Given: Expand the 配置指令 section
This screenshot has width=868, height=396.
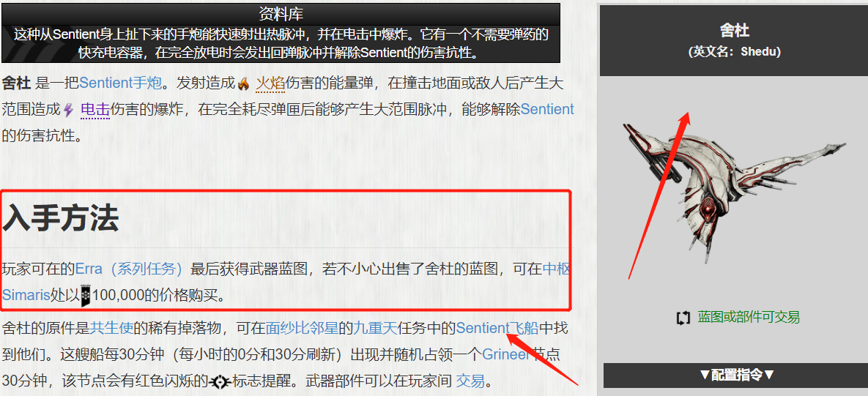Looking at the screenshot, I should (x=735, y=375).
